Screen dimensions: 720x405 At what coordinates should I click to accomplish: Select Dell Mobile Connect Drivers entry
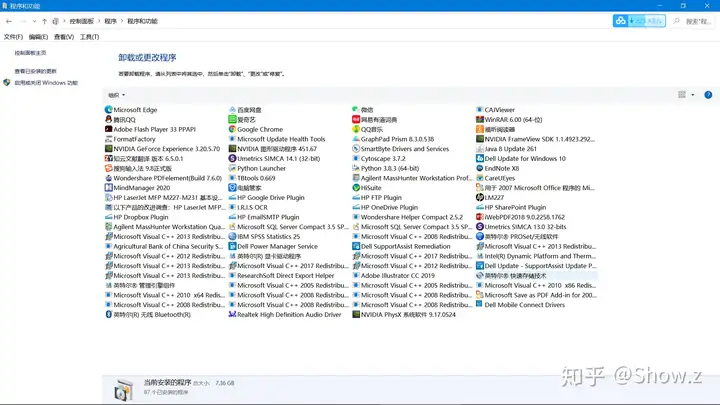[521, 305]
